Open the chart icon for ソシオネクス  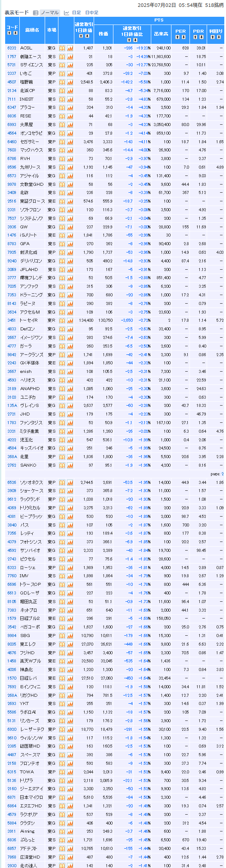70,483
